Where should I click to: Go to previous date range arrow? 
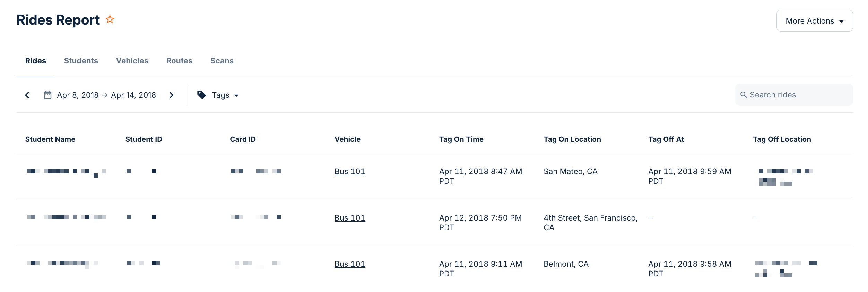pos(27,95)
